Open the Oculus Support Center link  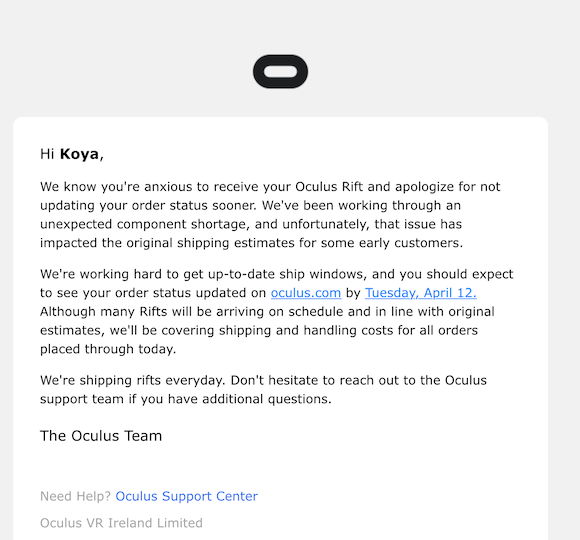click(x=186, y=496)
